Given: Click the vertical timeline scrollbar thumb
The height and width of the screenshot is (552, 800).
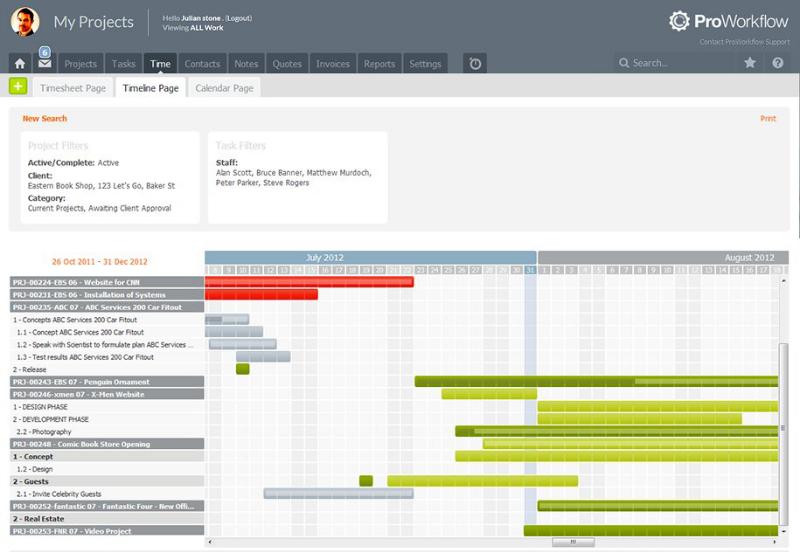Looking at the screenshot, I should point(783,434).
